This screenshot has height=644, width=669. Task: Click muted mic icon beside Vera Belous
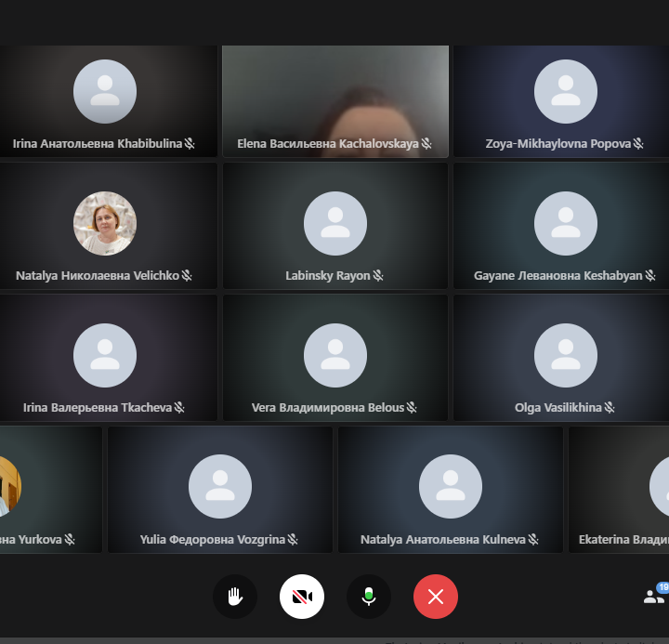pos(412,408)
